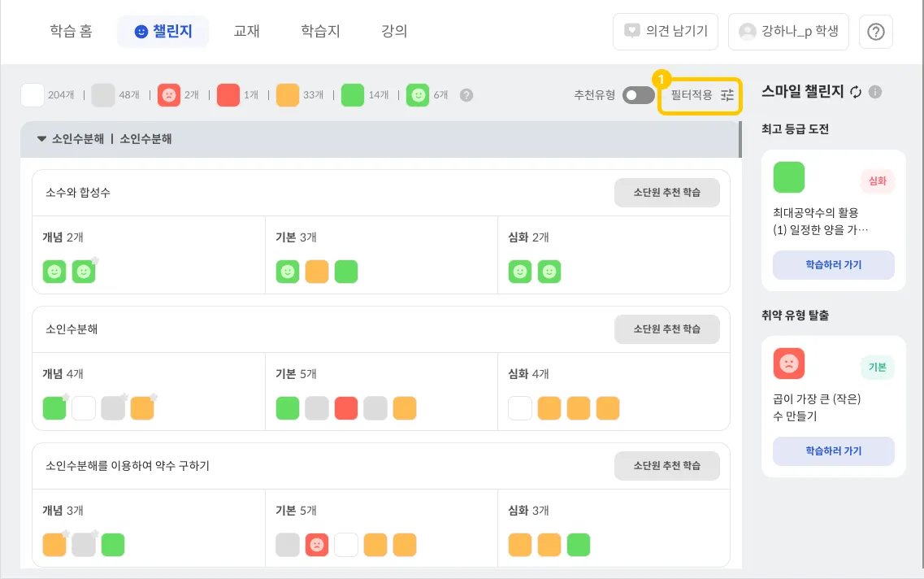Screen dimensions: 924x579
Task: Open the 강의 tab
Action: [x=394, y=31]
